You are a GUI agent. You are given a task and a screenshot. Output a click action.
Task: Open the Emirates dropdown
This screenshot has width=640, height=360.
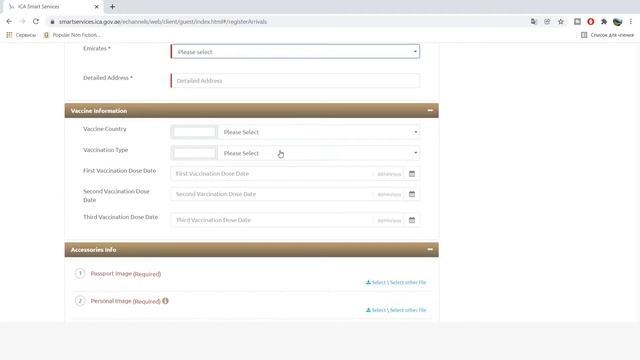[295, 51]
